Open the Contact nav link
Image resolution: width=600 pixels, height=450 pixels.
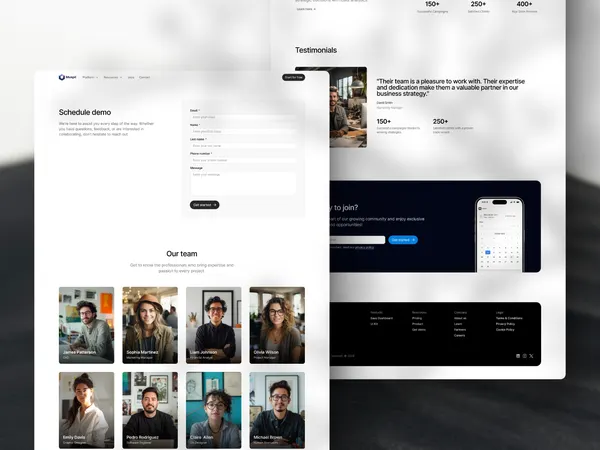[144, 77]
